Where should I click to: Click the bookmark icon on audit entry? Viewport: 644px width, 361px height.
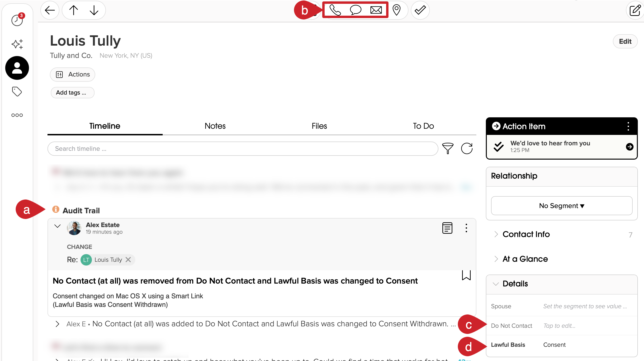coord(466,275)
